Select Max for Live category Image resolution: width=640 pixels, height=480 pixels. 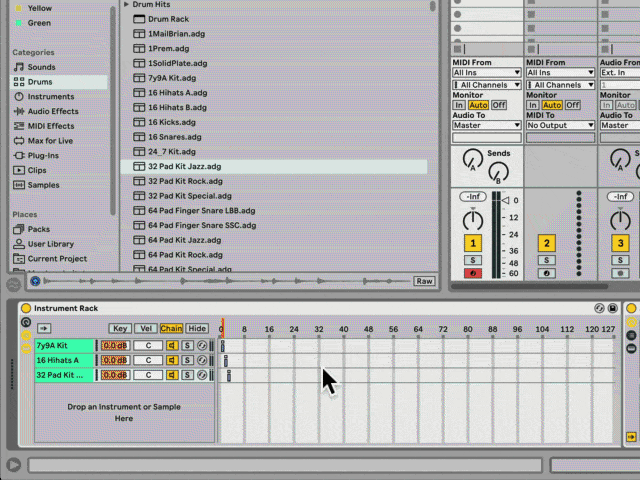click(50, 141)
